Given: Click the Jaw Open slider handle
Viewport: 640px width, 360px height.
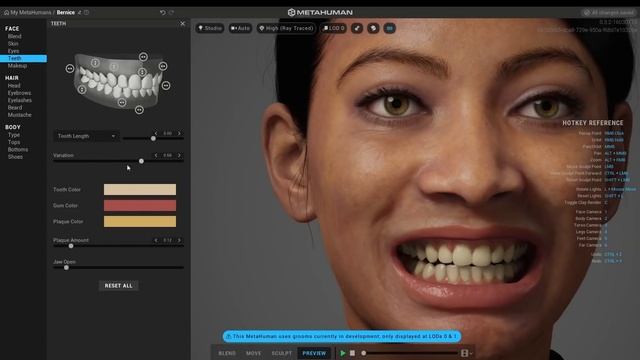Looking at the screenshot, I should 67,268.
